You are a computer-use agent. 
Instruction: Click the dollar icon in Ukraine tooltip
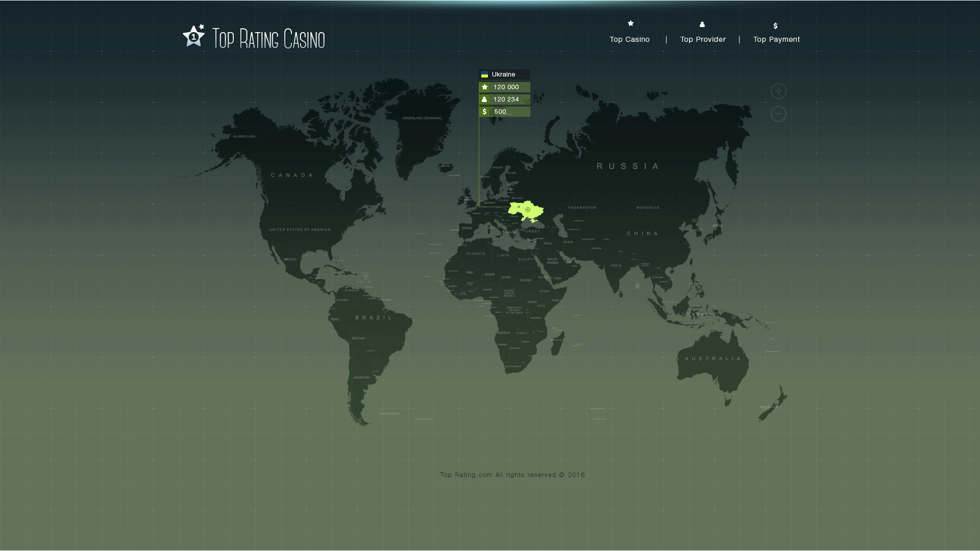click(x=484, y=112)
